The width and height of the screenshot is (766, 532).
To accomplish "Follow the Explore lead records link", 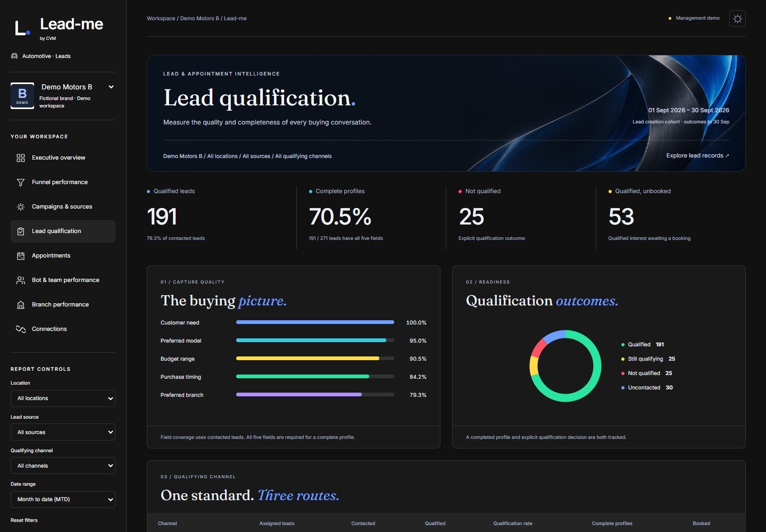I will (x=697, y=156).
